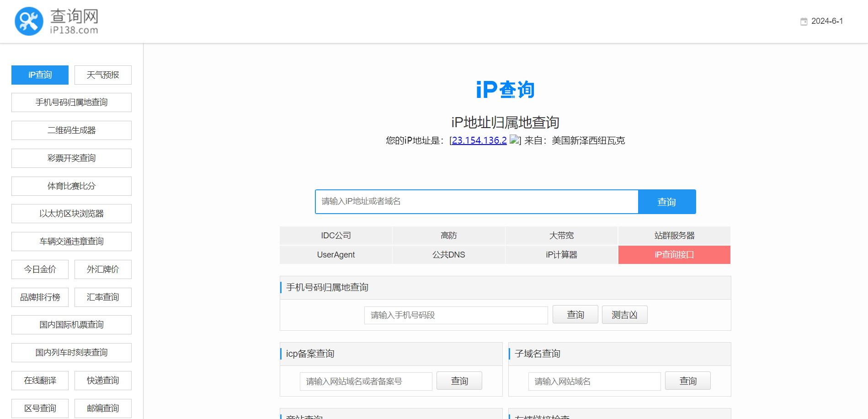Open the UserAgent tab
Image resolution: width=868 pixels, height=419 pixels.
336,255
